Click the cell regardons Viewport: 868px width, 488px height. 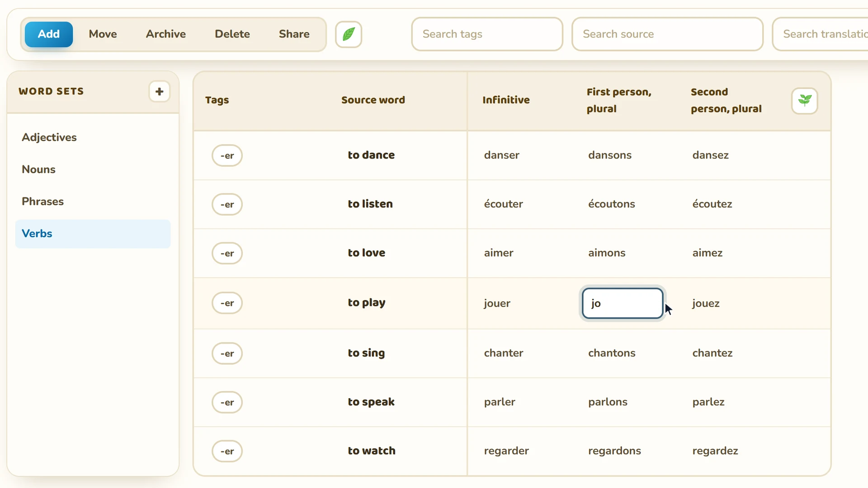pos(614,451)
